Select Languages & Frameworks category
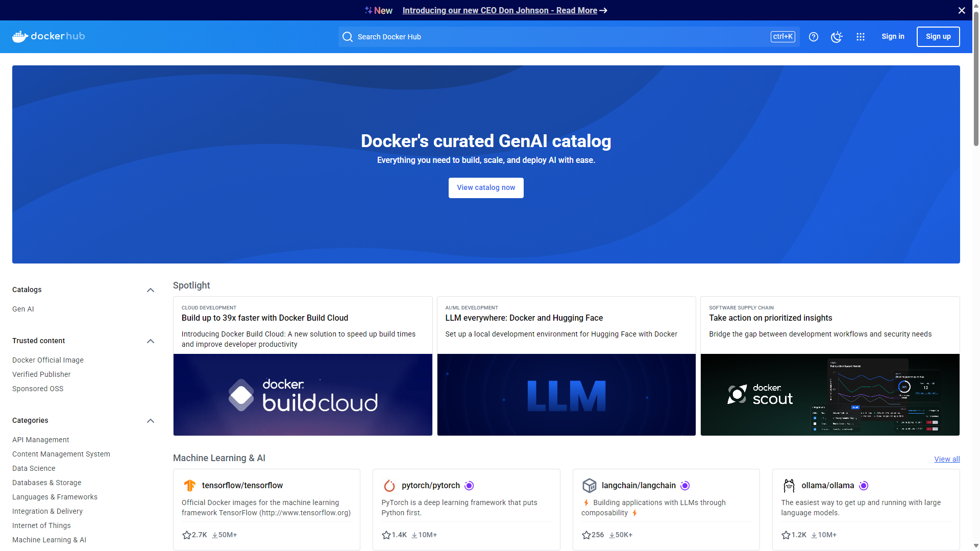This screenshot has width=980, height=551. (x=55, y=497)
